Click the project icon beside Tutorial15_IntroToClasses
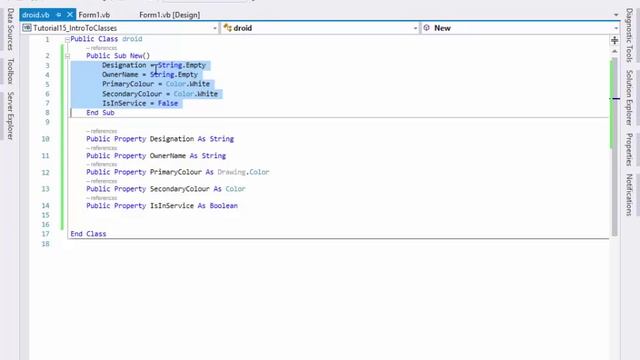The height and width of the screenshot is (360, 640). point(27,28)
